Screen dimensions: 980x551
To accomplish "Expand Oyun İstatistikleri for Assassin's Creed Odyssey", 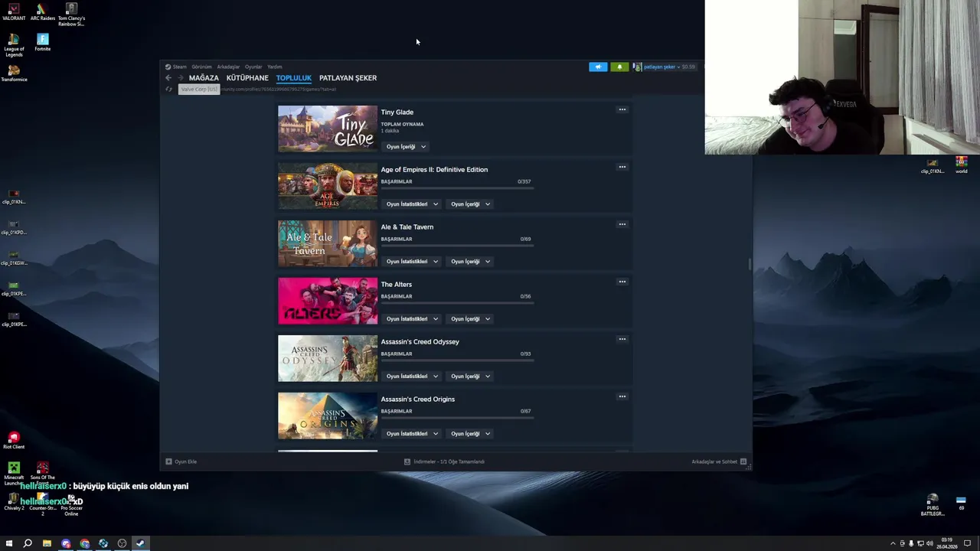I will (x=412, y=376).
